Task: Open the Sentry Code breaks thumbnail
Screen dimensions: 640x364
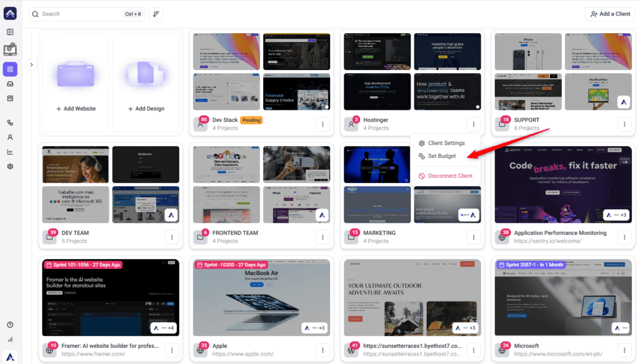Action: (x=563, y=185)
